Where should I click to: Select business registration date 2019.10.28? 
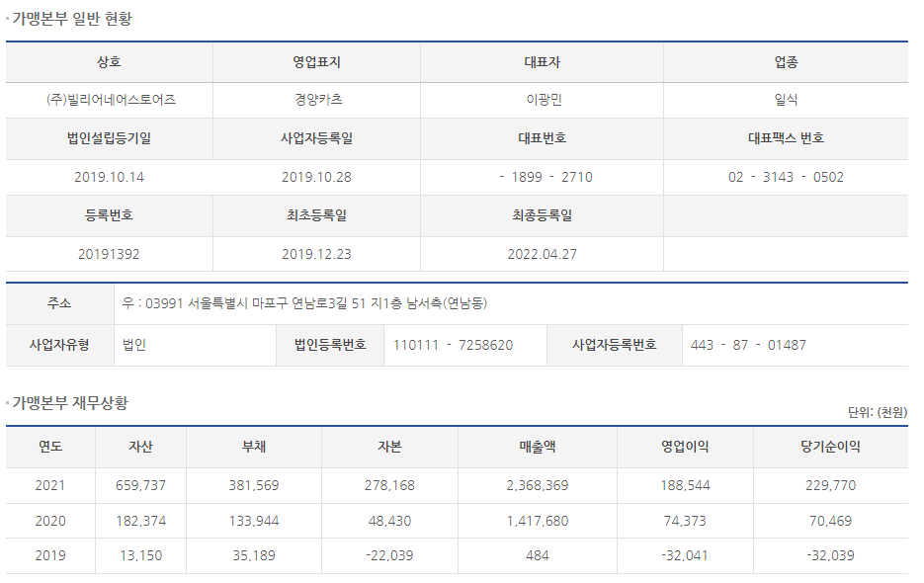pyautogui.click(x=316, y=177)
